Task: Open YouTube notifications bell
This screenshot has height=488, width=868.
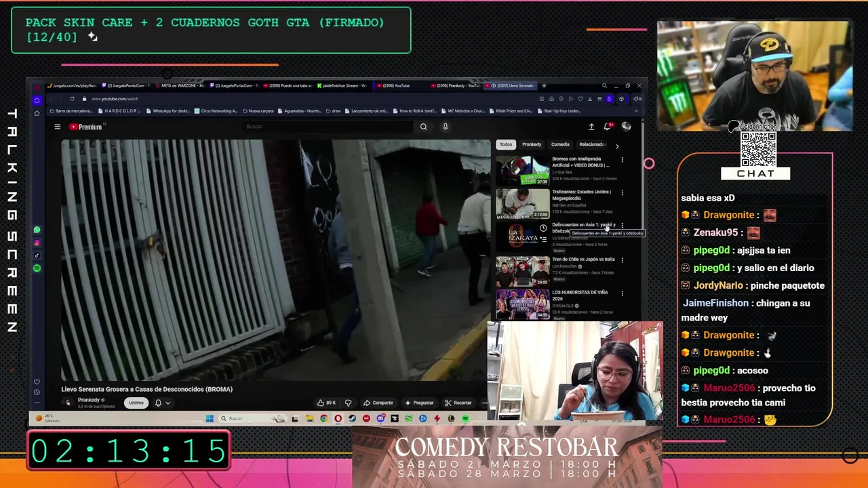Action: tap(608, 127)
